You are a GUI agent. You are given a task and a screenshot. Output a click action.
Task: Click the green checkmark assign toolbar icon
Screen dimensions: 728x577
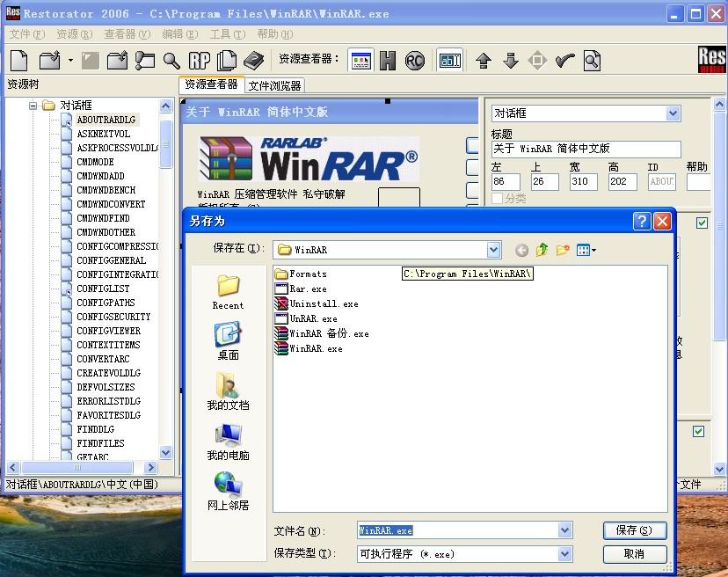(564, 62)
